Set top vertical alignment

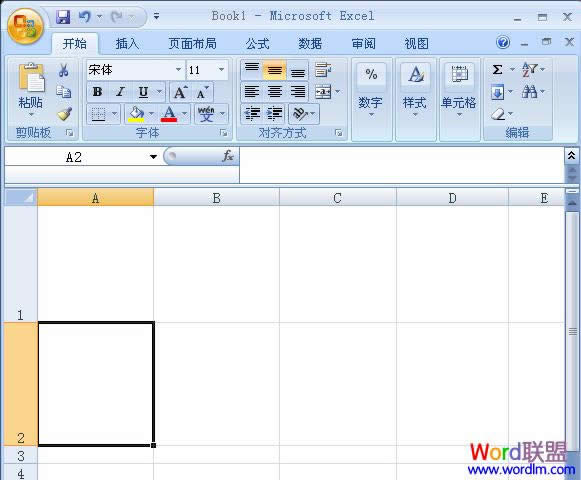coord(252,70)
